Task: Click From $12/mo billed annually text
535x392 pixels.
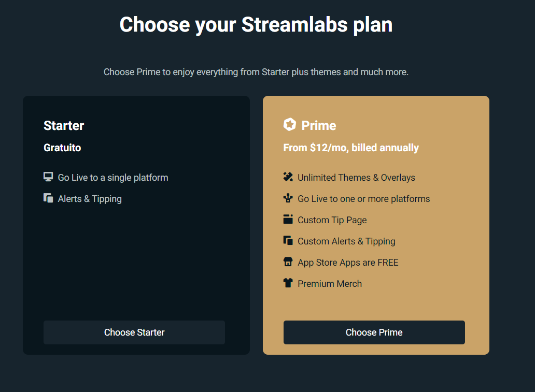Action: point(351,148)
